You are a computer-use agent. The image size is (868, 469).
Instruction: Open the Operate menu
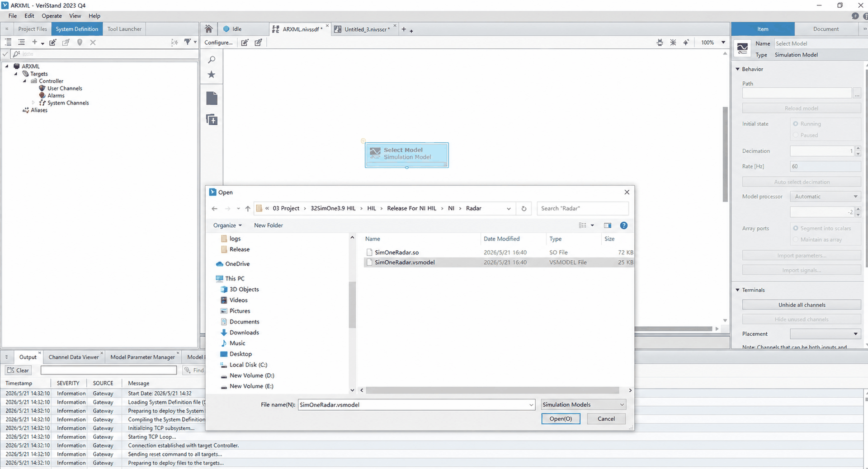tap(52, 16)
